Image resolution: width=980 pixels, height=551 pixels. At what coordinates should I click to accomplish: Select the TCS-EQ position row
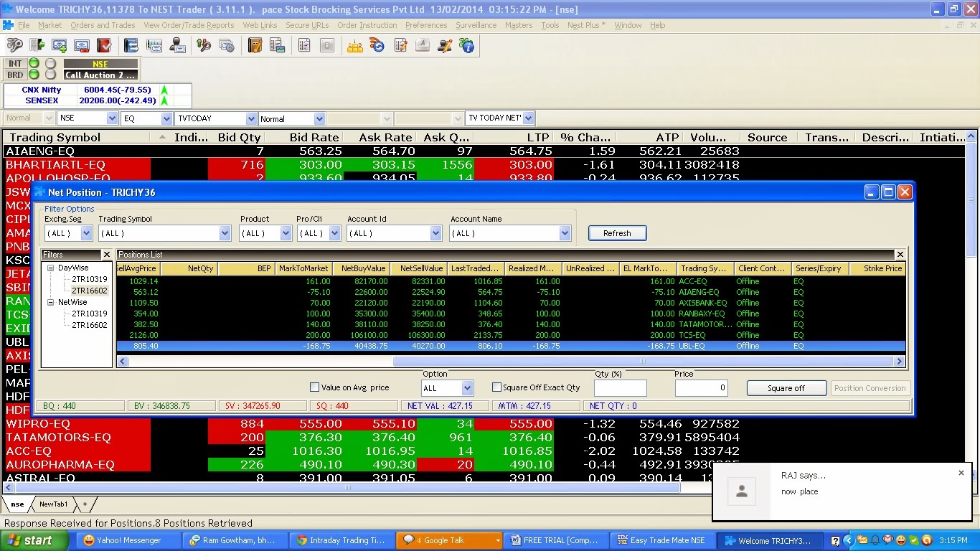tap(511, 335)
